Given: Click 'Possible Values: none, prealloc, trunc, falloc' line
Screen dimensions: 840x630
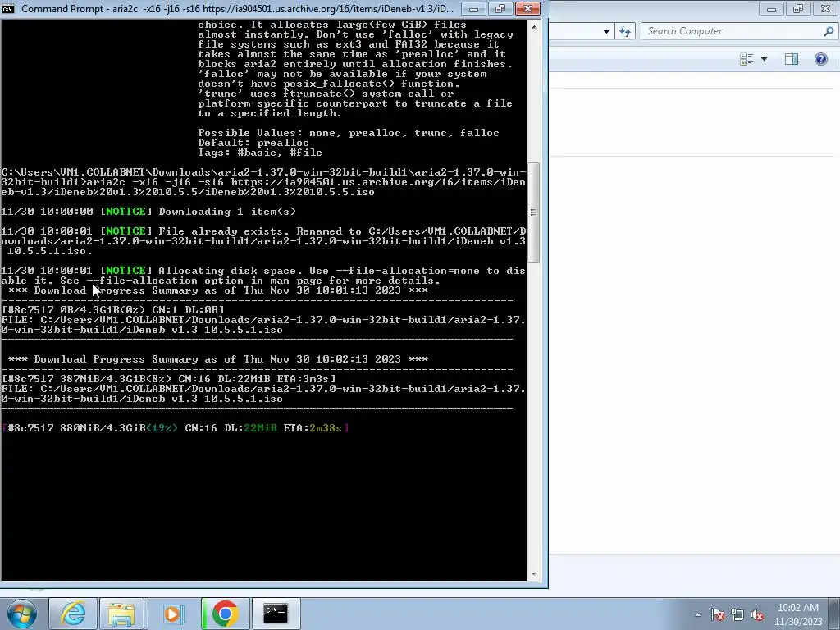Looking at the screenshot, I should (x=348, y=133).
